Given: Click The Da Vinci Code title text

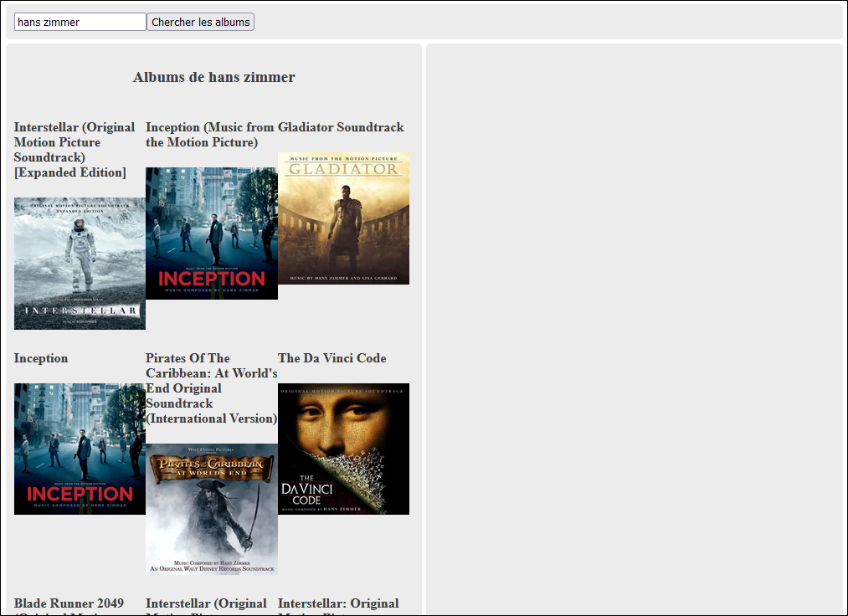Looking at the screenshot, I should point(332,358).
